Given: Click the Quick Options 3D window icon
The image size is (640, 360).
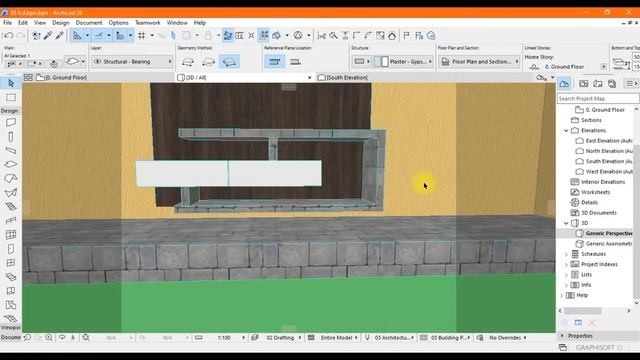Looking at the screenshot, I should tap(541, 77).
